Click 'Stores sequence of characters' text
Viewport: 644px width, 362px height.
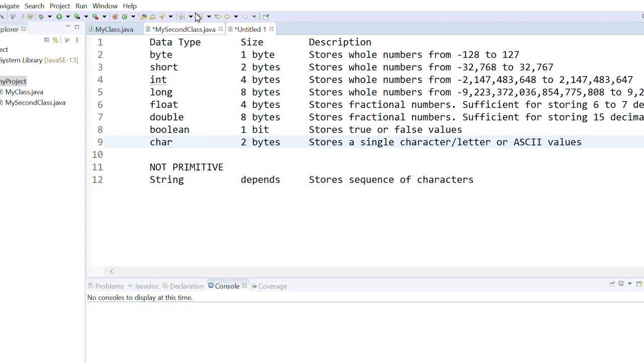[x=391, y=180]
